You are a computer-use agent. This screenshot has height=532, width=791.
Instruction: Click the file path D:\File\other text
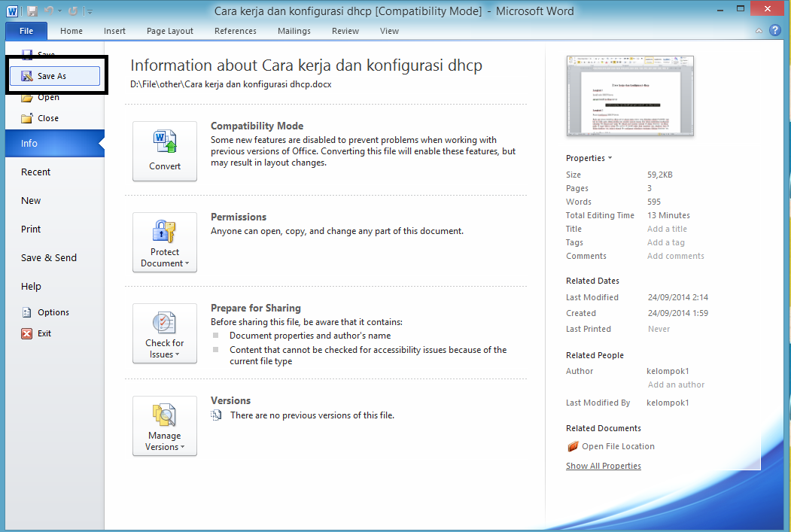230,84
